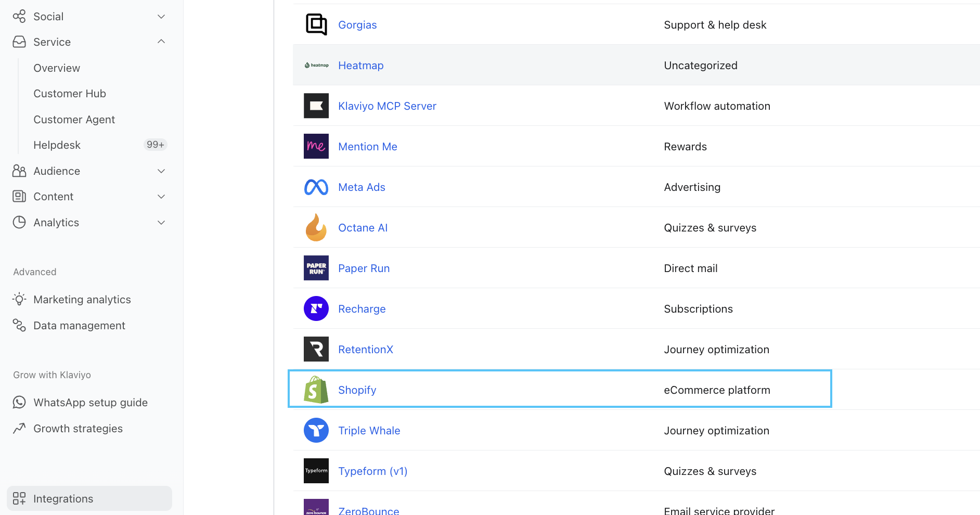
Task: Open Growth strategies
Action: point(78,428)
